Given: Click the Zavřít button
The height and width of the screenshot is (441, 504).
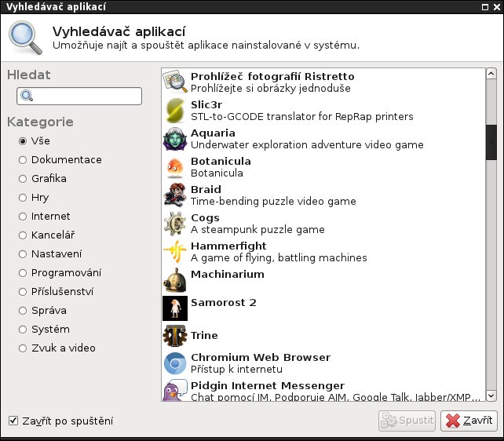Looking at the screenshot, I should pyautogui.click(x=469, y=421).
